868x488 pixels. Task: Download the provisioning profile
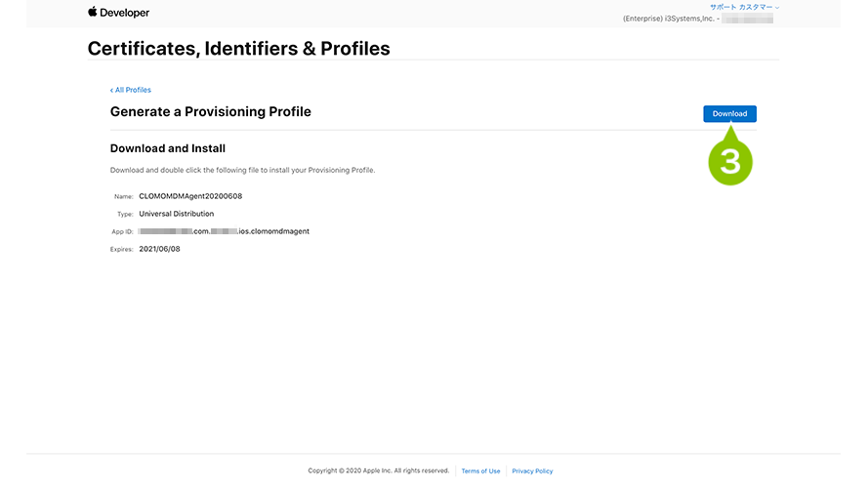729,113
